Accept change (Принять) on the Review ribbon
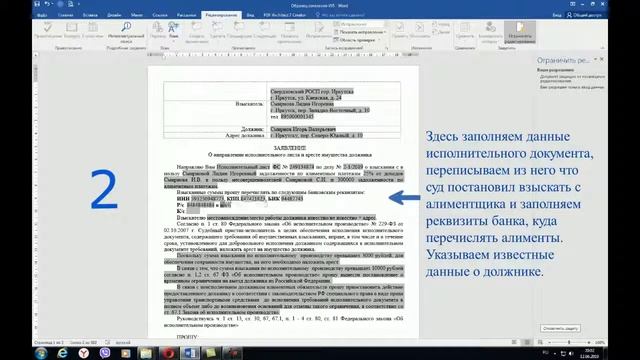This screenshot has height=360, width=640. (400, 31)
